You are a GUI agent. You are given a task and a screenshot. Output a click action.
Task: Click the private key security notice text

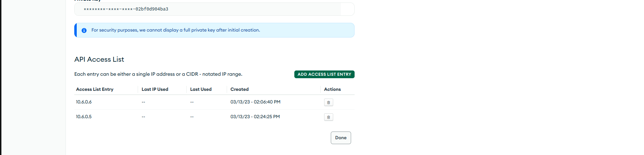point(176,30)
